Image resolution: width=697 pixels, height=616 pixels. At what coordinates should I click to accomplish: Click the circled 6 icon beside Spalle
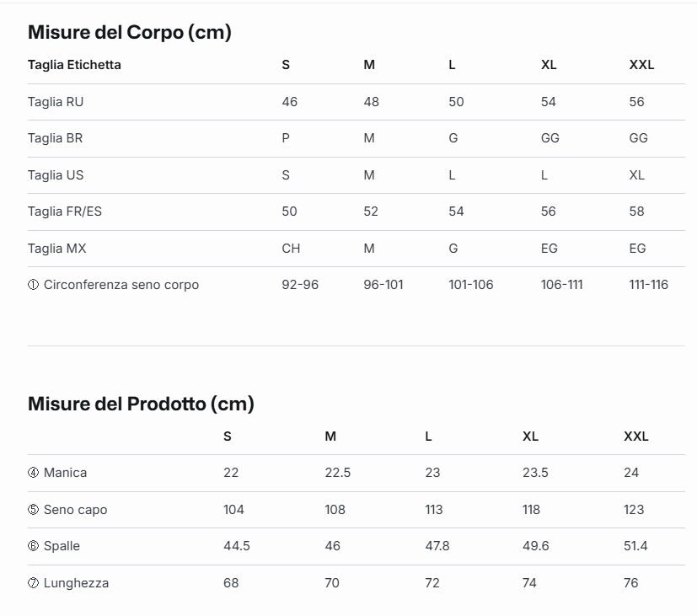click(x=34, y=546)
